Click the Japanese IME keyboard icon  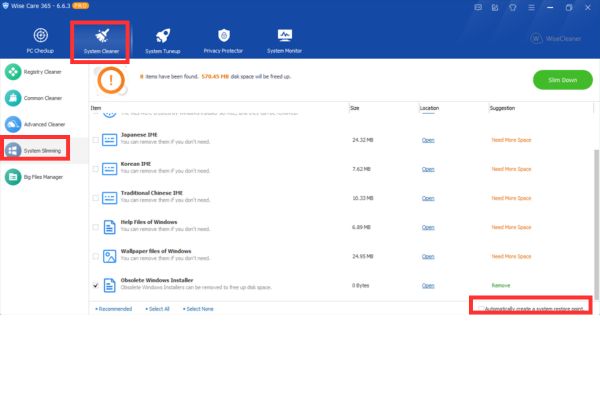coord(109,140)
